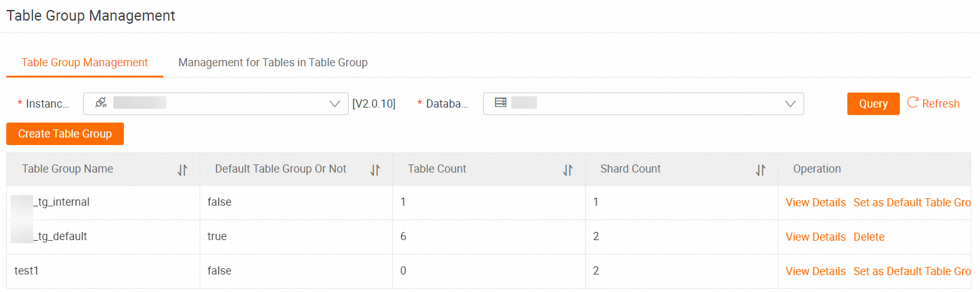980x292 pixels.
Task: View Details of tg_default table group
Action: click(815, 237)
